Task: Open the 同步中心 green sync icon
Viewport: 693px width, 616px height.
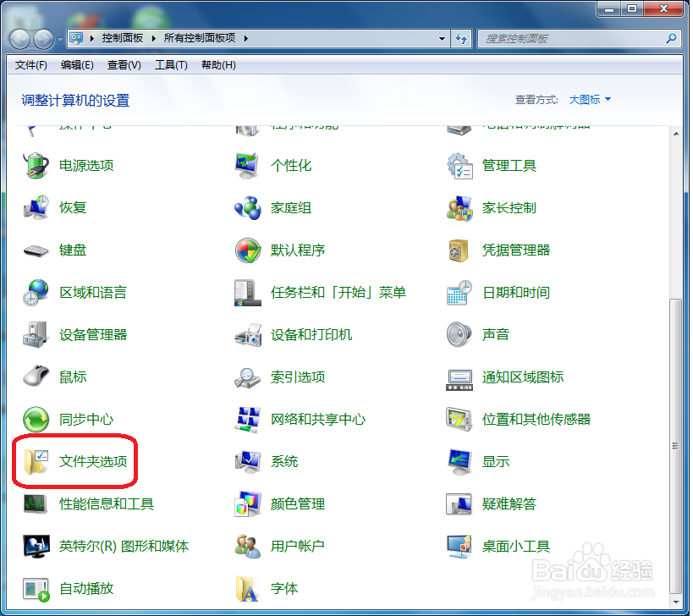Action: coord(36,420)
